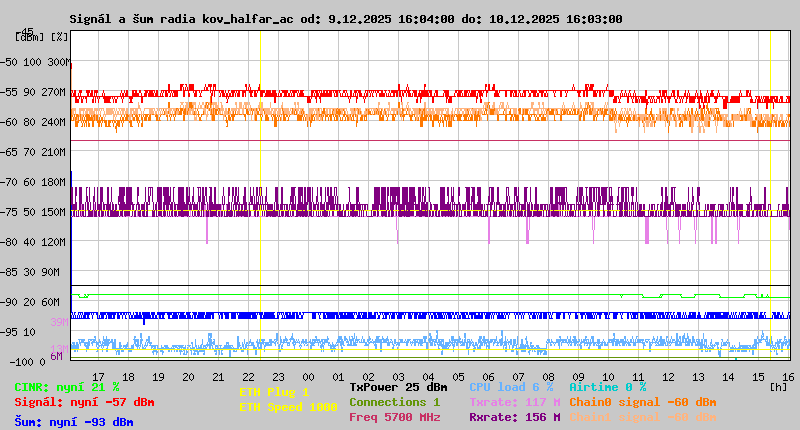Select the Airtime 0 % legend entry
Screen dimensions: 800x430
coord(607,387)
